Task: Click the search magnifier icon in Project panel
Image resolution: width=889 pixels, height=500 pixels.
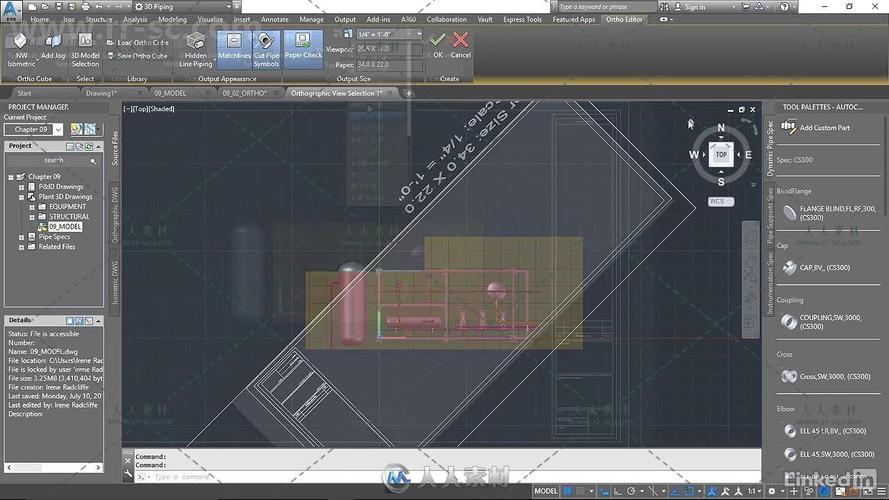Action: [93, 161]
